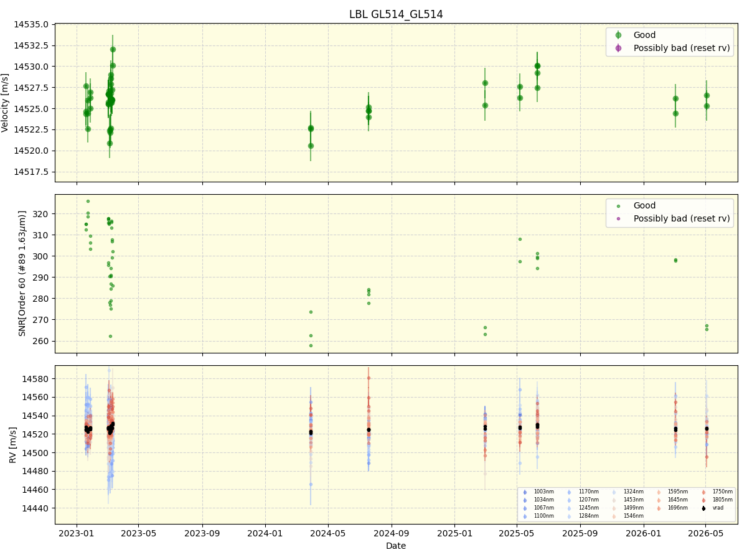747x560 pixels.
Task: Click the 2026-05 date tick label
Action: click(705, 533)
